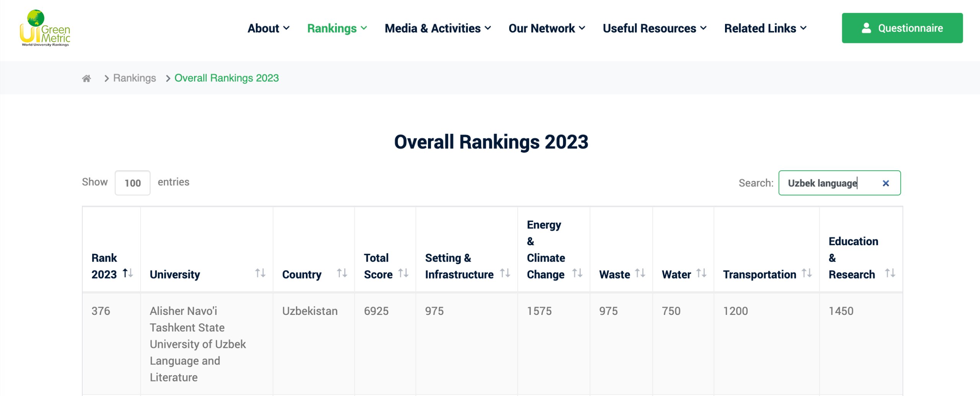The width and height of the screenshot is (980, 396).
Task: Sort by Total Score sort icon
Action: point(403,273)
